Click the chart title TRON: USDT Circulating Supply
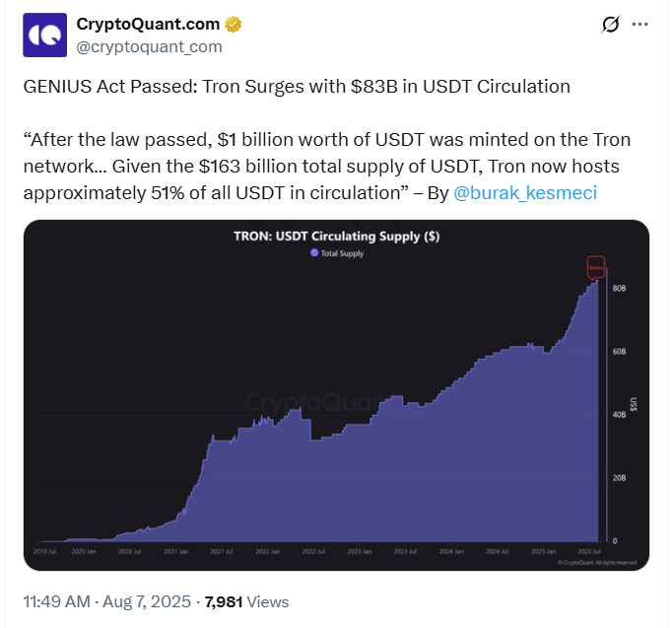 (x=333, y=237)
